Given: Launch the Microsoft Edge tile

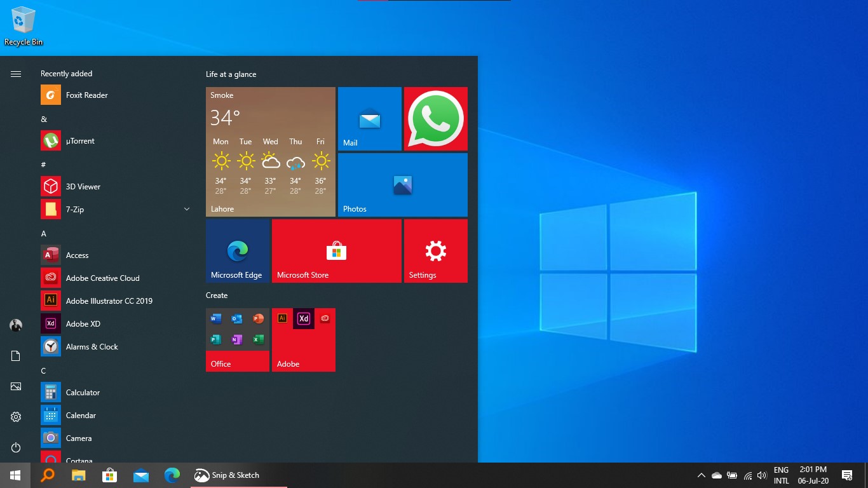Looking at the screenshot, I should (238, 251).
